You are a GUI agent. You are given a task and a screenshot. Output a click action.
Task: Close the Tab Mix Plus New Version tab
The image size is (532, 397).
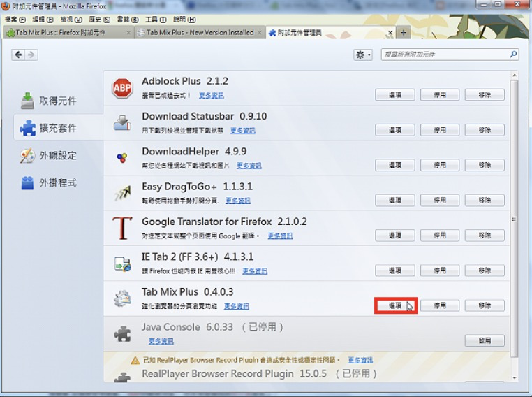click(260, 33)
